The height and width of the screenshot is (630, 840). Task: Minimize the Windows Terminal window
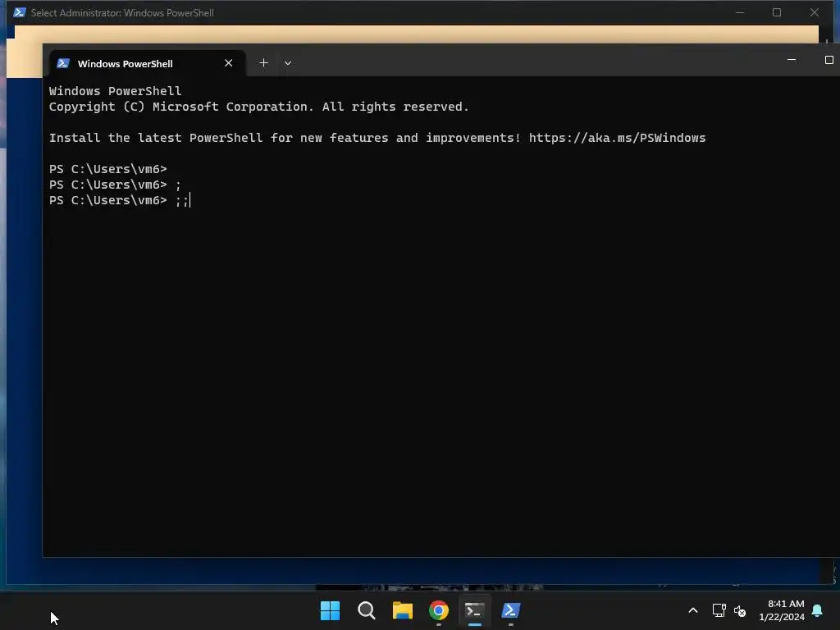click(792, 60)
